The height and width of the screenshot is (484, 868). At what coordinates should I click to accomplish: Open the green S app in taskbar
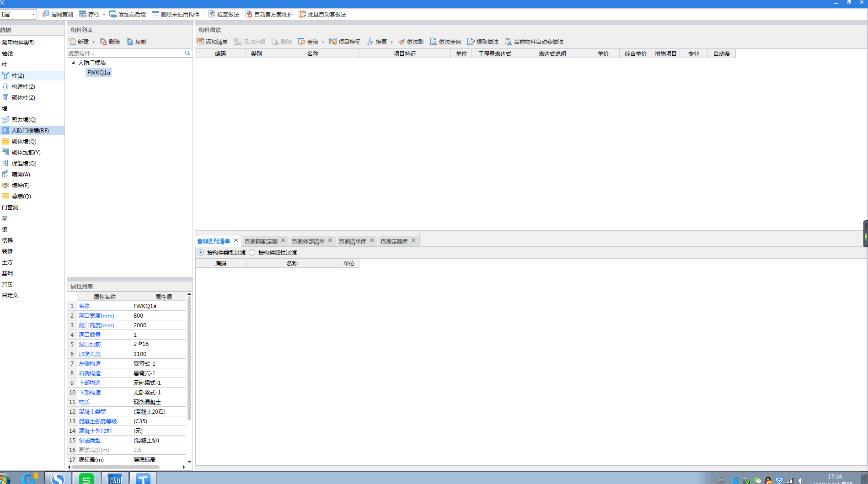click(86, 479)
